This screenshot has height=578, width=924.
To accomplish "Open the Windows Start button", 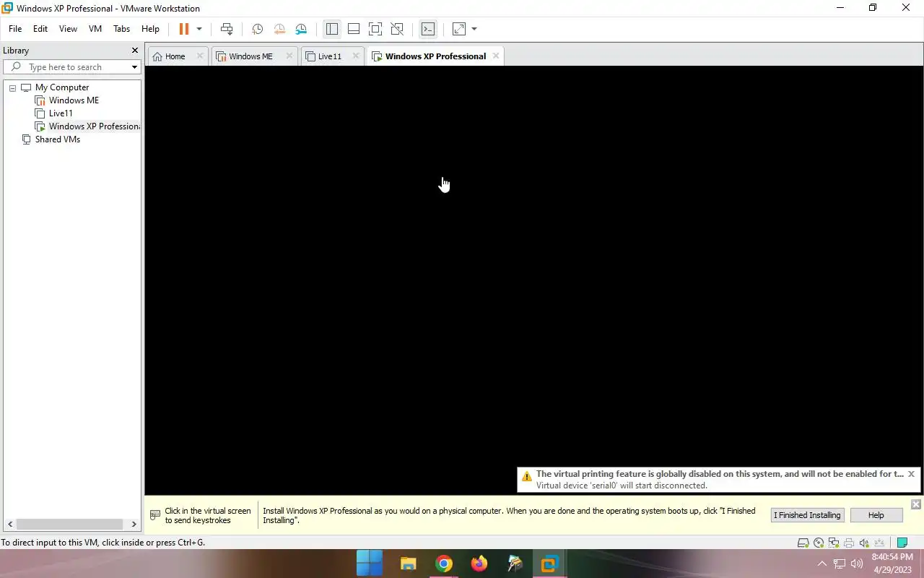I will [x=370, y=564].
